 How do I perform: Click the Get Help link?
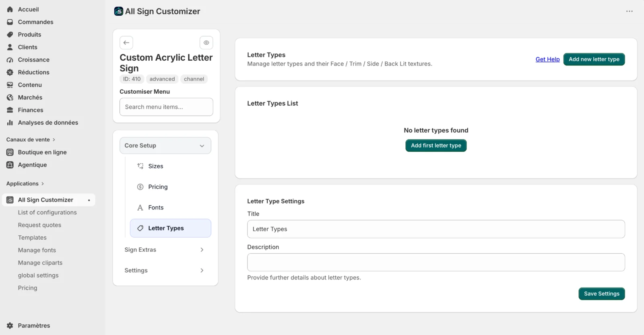coord(547,59)
